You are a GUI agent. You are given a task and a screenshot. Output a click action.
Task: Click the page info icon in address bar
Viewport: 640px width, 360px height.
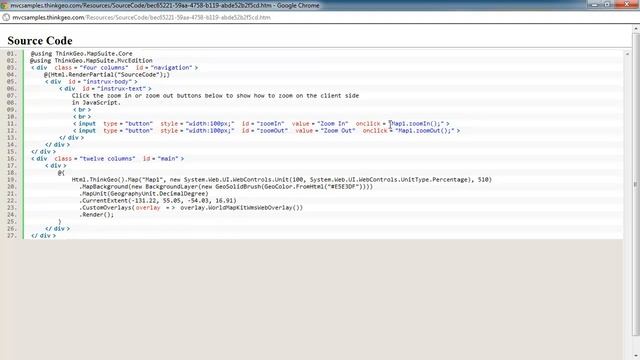[x=6, y=18]
